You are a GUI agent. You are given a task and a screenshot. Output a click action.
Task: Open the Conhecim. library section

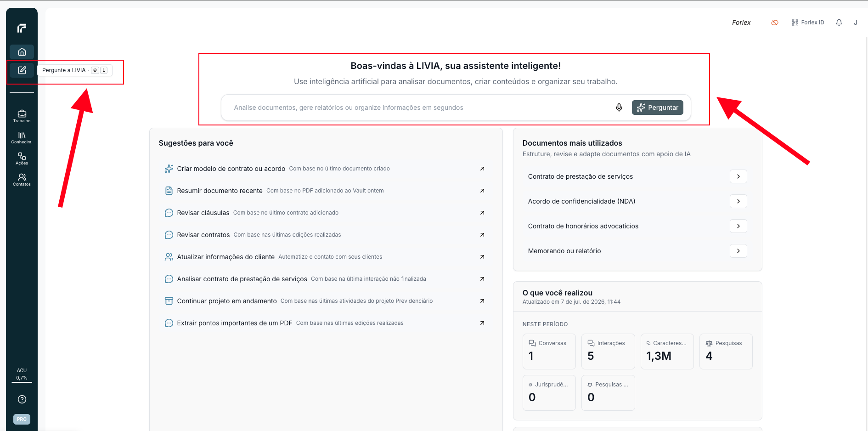(22, 137)
